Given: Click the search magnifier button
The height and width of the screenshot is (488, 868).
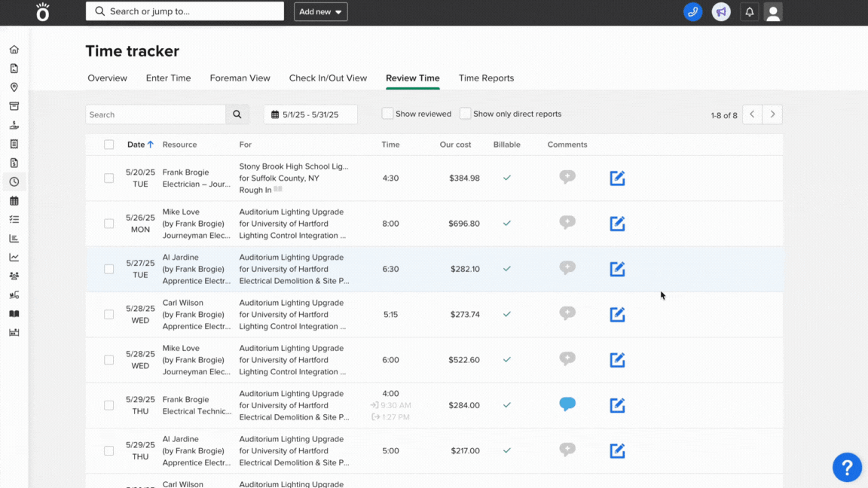Looking at the screenshot, I should coord(237,114).
